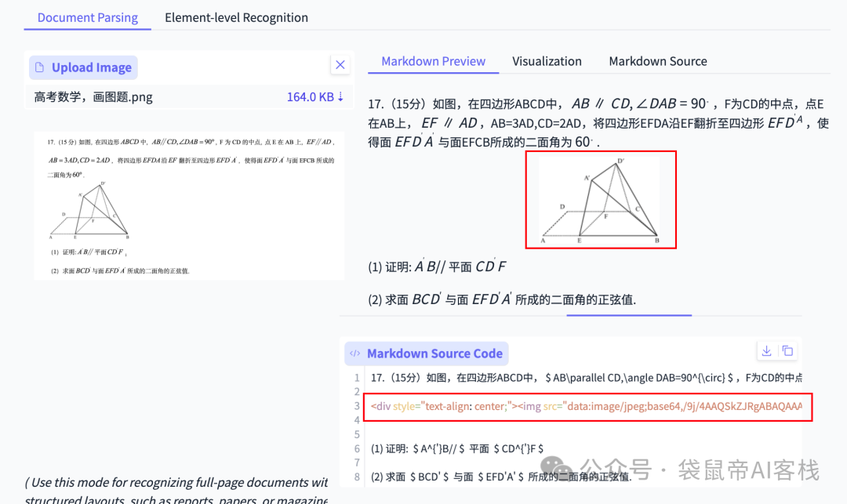Click the Upload Image label text

click(x=92, y=67)
